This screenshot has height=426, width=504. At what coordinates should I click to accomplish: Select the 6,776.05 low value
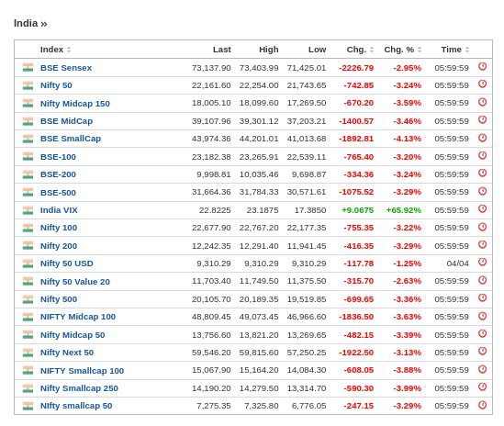pyautogui.click(x=308, y=406)
